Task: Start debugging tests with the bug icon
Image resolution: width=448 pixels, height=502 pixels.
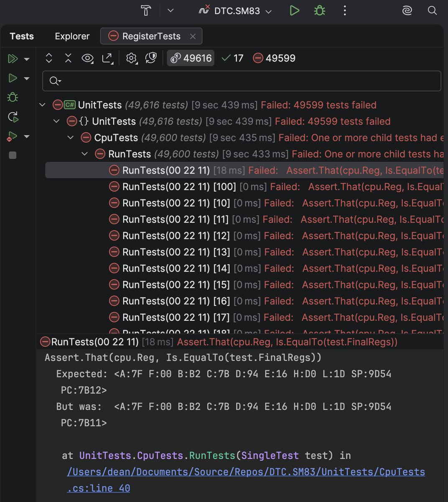Action: pyautogui.click(x=13, y=97)
